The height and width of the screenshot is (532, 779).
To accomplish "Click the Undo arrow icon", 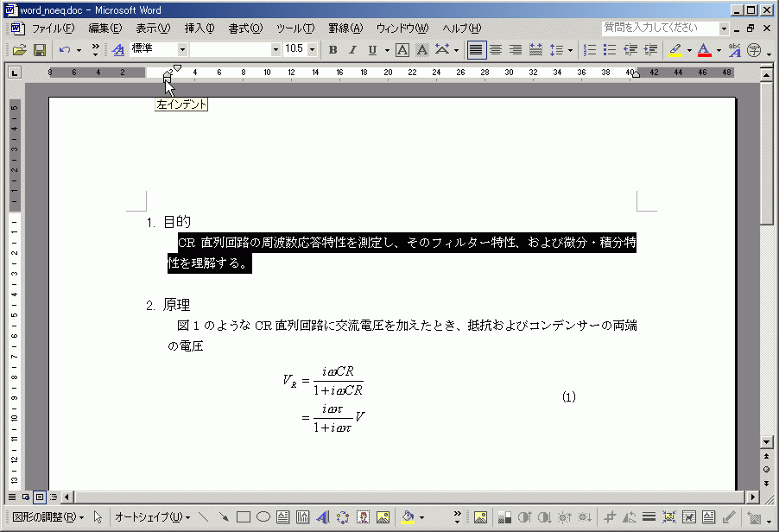I will 65,50.
